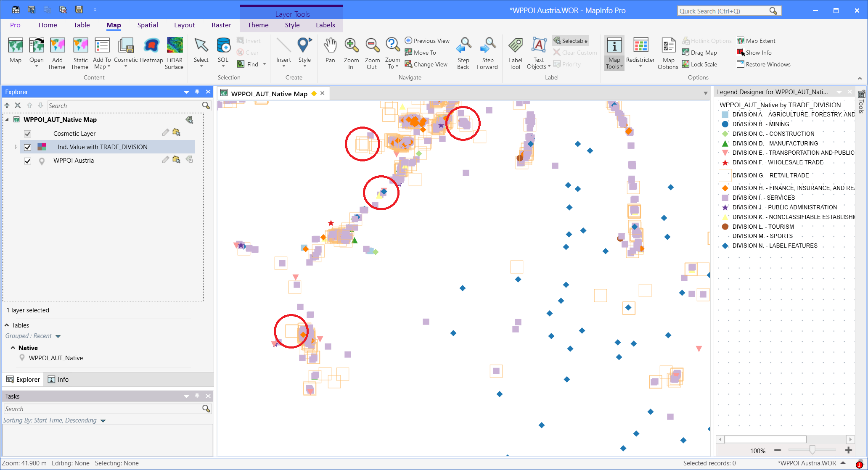The width and height of the screenshot is (868, 470).
Task: Click the error notification icon in status bar
Action: tap(859, 465)
